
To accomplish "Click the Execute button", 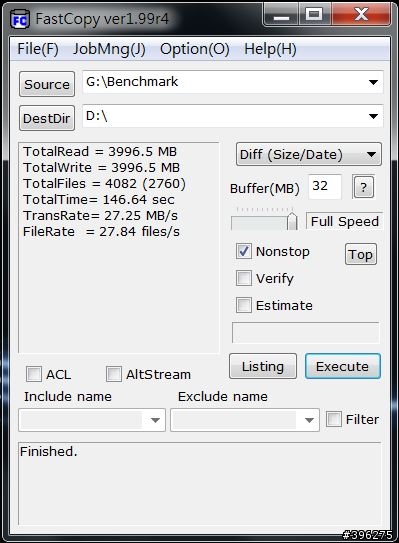I will 343,366.
